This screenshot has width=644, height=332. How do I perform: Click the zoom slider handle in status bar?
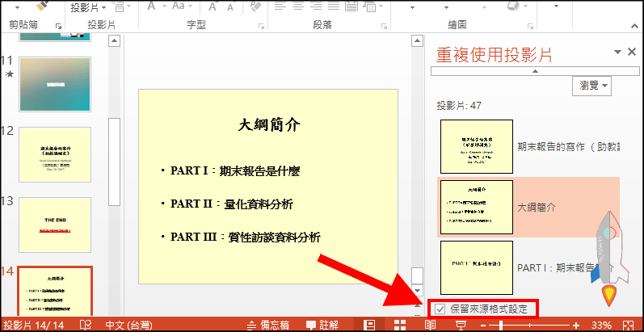[502, 325]
